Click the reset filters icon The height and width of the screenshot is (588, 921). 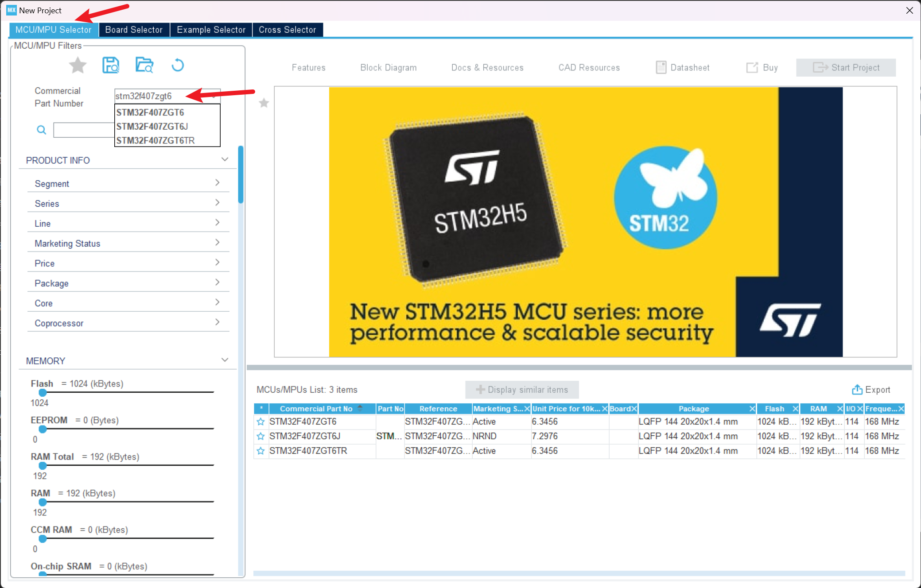pos(178,66)
